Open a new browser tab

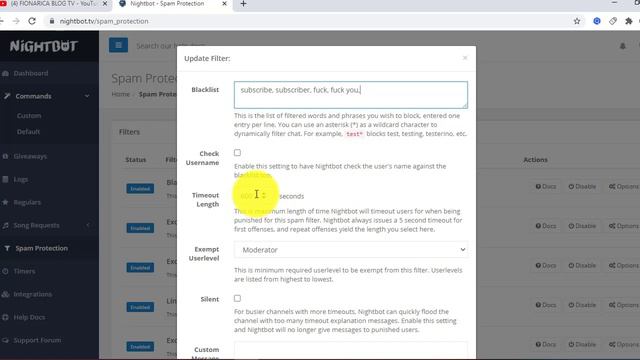243,4
